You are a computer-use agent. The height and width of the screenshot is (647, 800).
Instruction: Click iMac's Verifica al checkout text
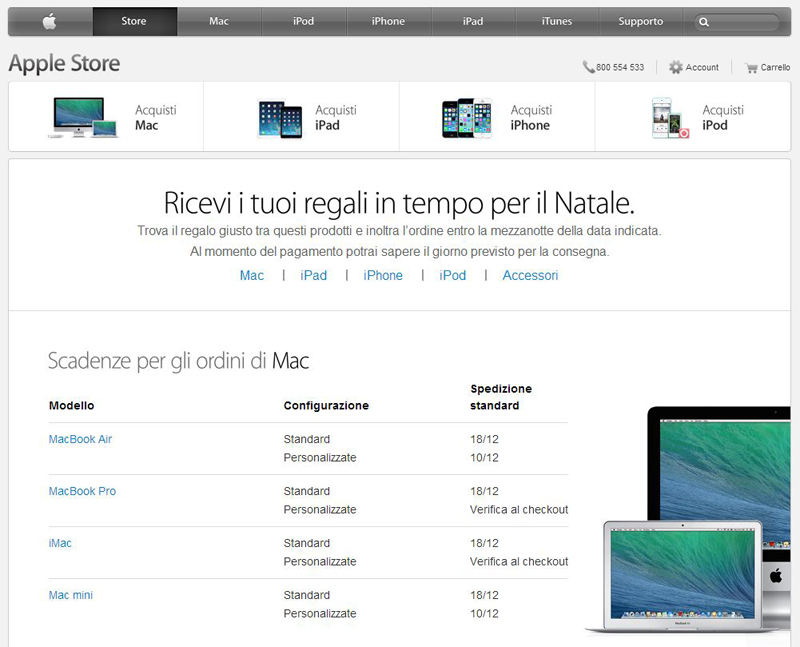pos(519,562)
